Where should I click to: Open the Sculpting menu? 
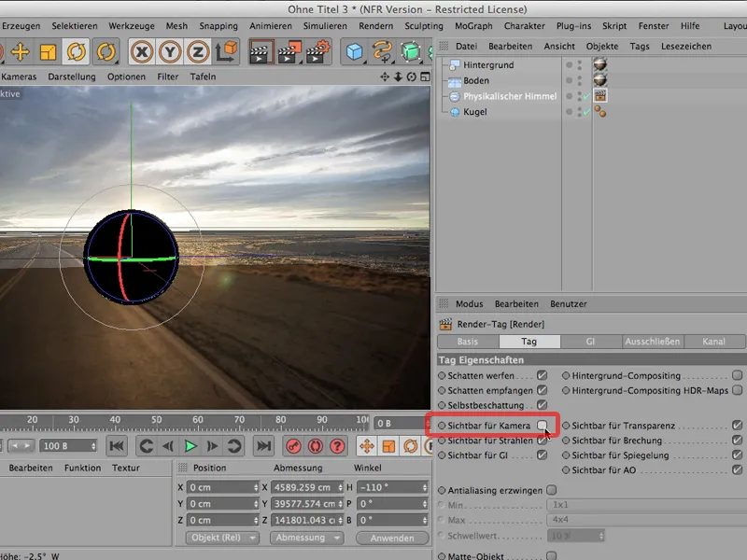(x=424, y=26)
